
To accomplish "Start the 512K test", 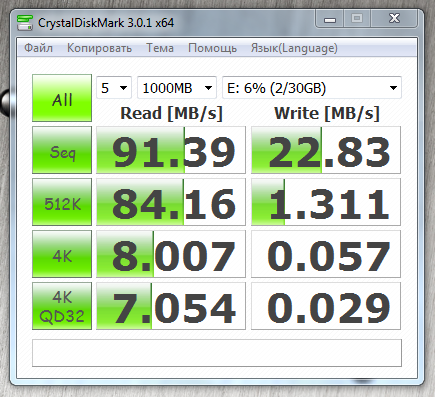I will pos(62,202).
